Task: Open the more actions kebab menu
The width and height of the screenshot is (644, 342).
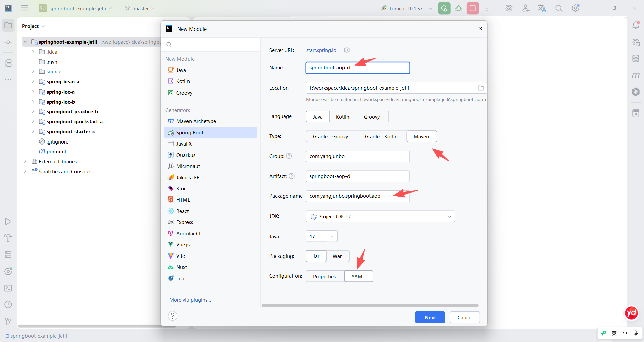Action: tap(487, 8)
